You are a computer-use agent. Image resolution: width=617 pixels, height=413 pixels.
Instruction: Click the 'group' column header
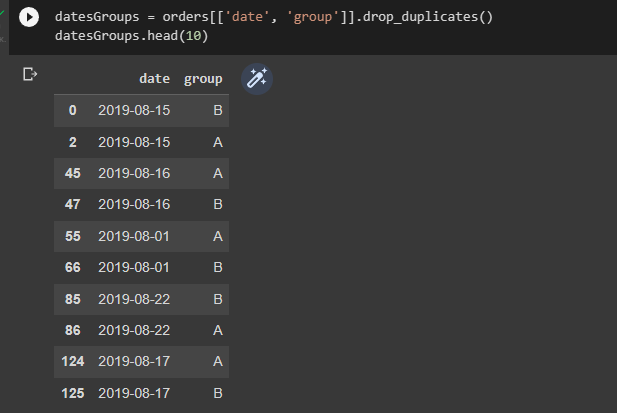coord(203,79)
